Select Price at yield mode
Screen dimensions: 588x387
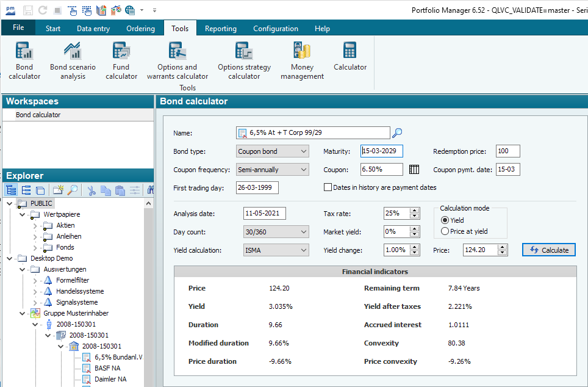click(445, 231)
